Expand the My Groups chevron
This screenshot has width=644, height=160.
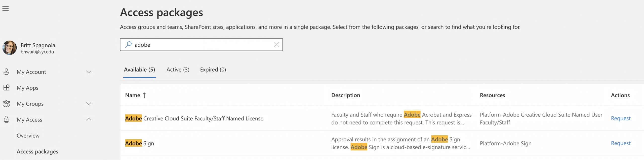tap(89, 104)
